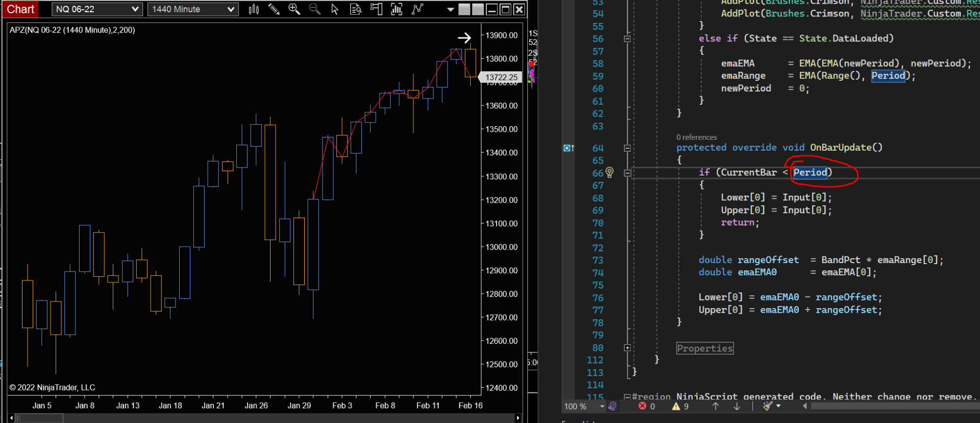The width and height of the screenshot is (980, 423).
Task: Click the zoom out magnifier icon
Action: click(x=315, y=9)
